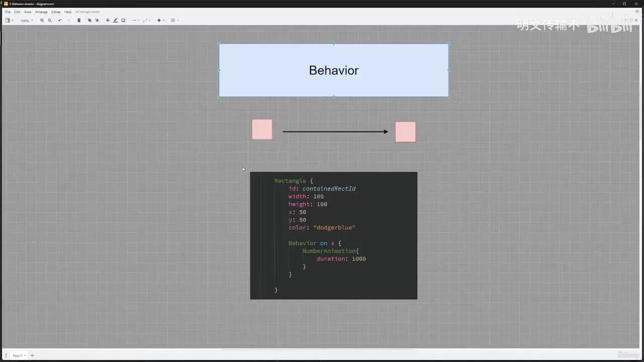Open the fill color bucket tool
This screenshot has height=362, width=644.
[108, 21]
